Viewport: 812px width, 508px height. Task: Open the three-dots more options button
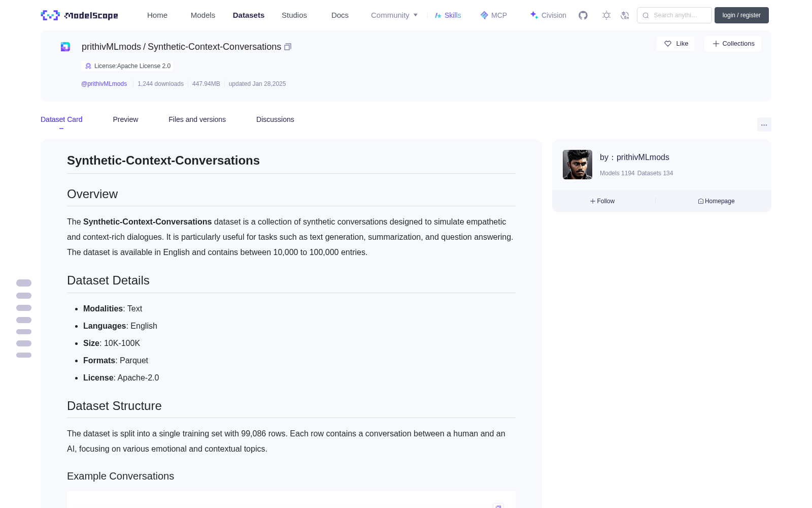tap(764, 124)
